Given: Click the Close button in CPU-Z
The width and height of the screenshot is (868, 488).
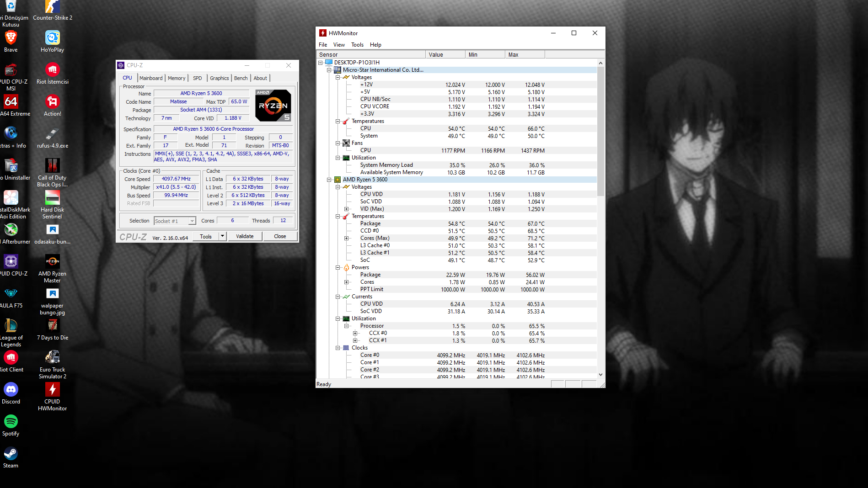Looking at the screenshot, I should click(x=280, y=236).
